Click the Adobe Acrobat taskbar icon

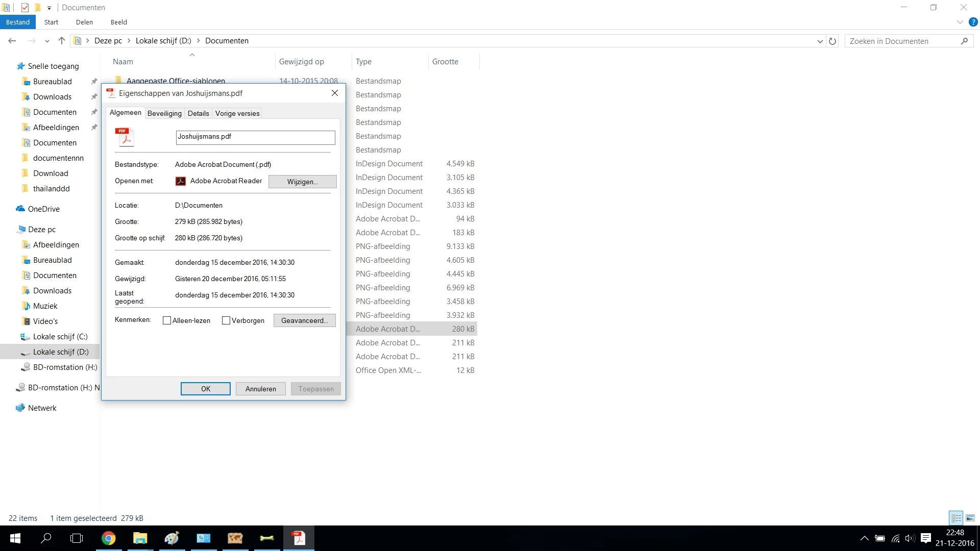pos(299,538)
